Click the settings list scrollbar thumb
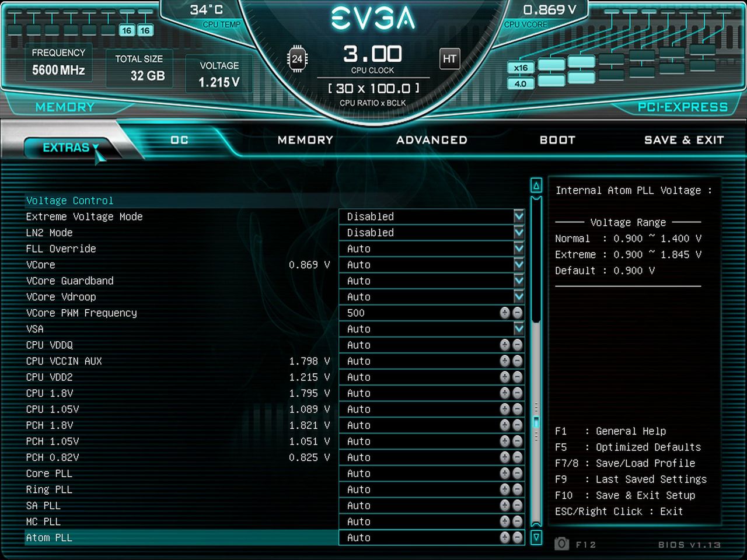747x560 pixels. point(536,422)
